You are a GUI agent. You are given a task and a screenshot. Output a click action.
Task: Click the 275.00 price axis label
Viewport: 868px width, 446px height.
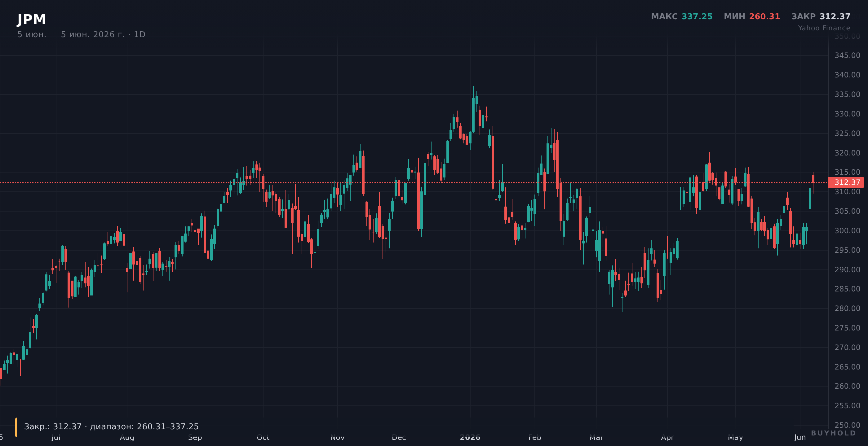tap(847, 328)
